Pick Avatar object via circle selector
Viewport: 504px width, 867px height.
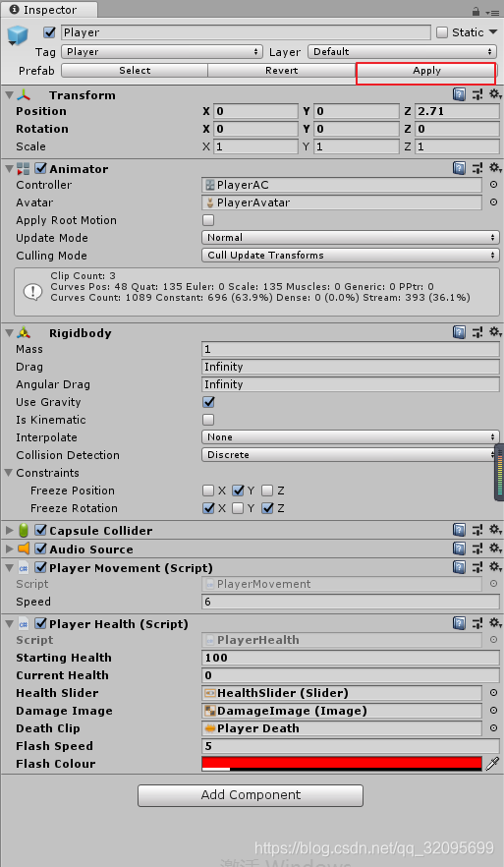coord(493,202)
